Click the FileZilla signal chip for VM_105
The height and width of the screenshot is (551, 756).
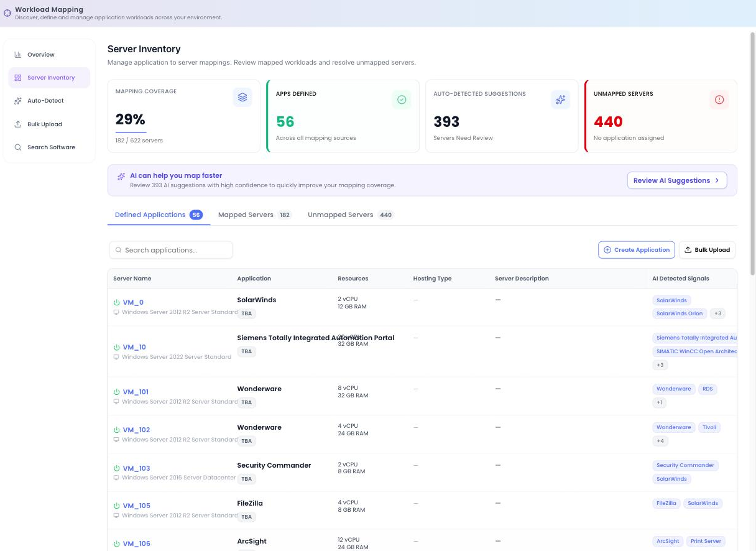(x=666, y=503)
